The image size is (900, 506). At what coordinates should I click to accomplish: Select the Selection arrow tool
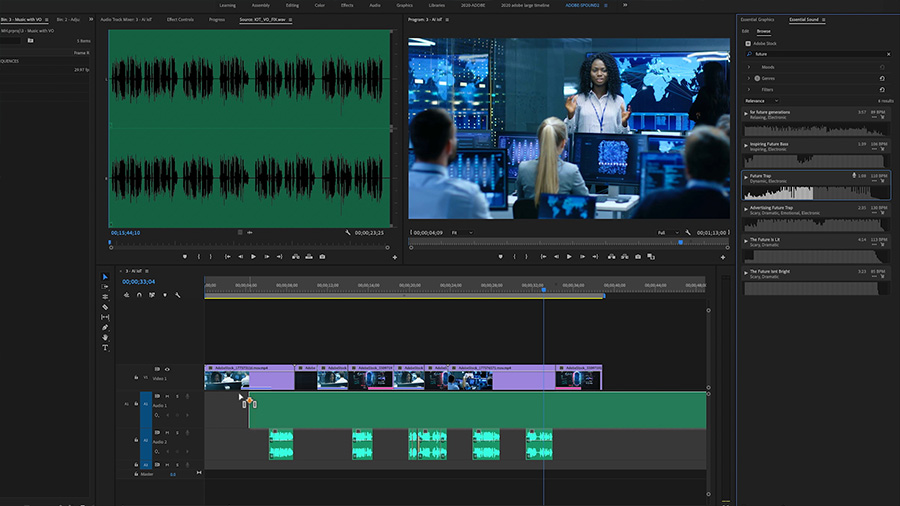pos(105,277)
